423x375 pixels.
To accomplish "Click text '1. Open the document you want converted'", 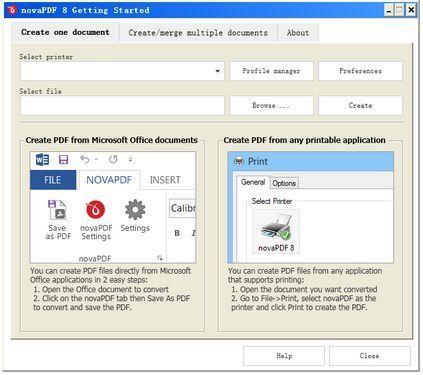I will point(304,289).
